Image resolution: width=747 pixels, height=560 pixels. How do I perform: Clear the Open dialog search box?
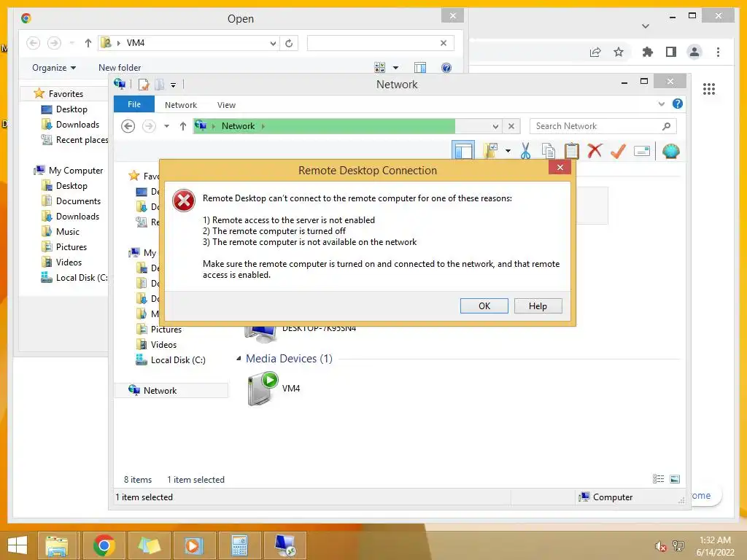coord(444,43)
